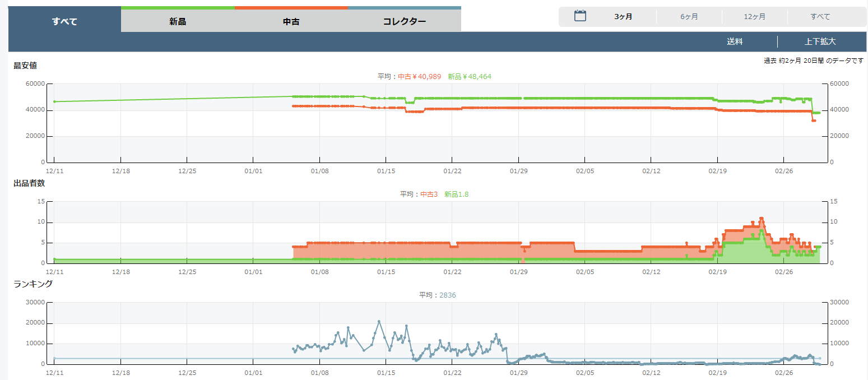Screen dimensions: 868x380
Task: Switch to the 新品 tab
Action: (x=178, y=22)
